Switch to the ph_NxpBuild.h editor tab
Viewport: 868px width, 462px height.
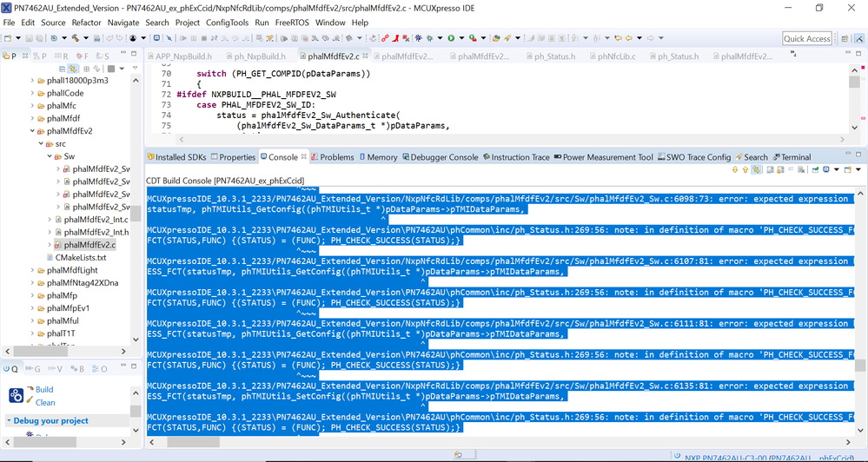tap(255, 56)
